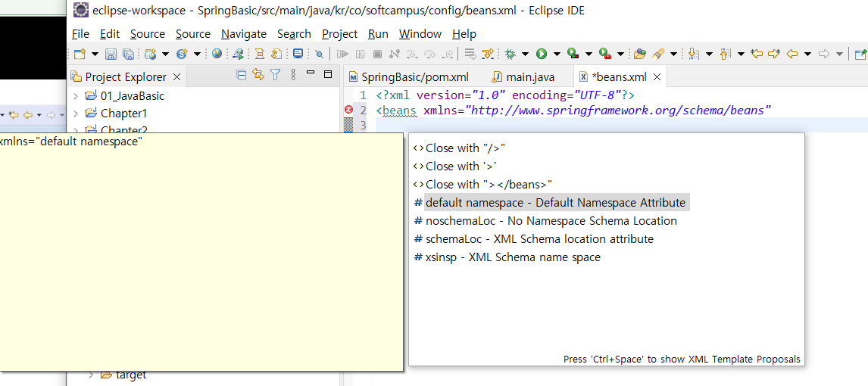Open the Search menu
The height and width of the screenshot is (386, 868).
tap(294, 34)
